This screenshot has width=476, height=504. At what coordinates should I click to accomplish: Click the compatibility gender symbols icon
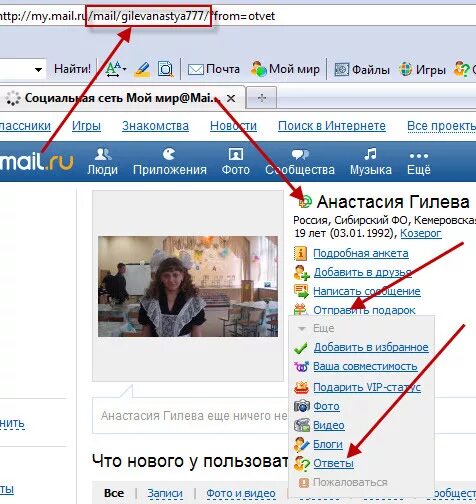[x=301, y=367]
